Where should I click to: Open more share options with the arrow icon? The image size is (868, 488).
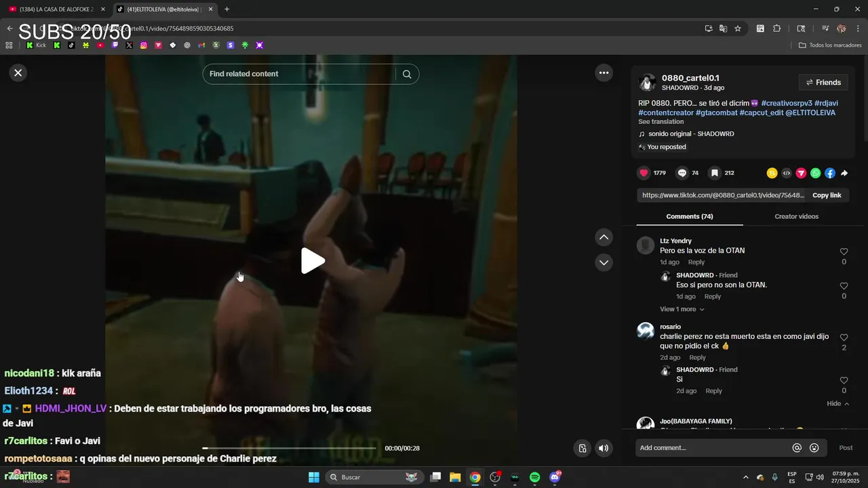pyautogui.click(x=844, y=173)
